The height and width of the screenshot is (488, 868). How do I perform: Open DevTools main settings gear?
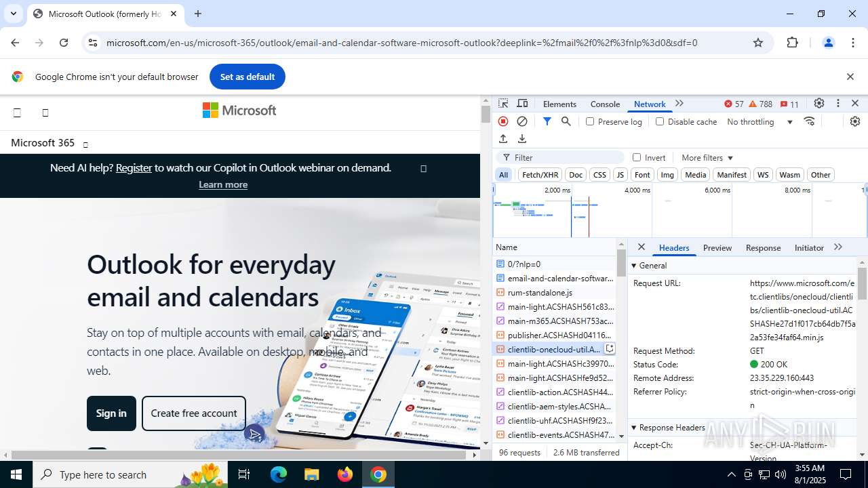[819, 104]
